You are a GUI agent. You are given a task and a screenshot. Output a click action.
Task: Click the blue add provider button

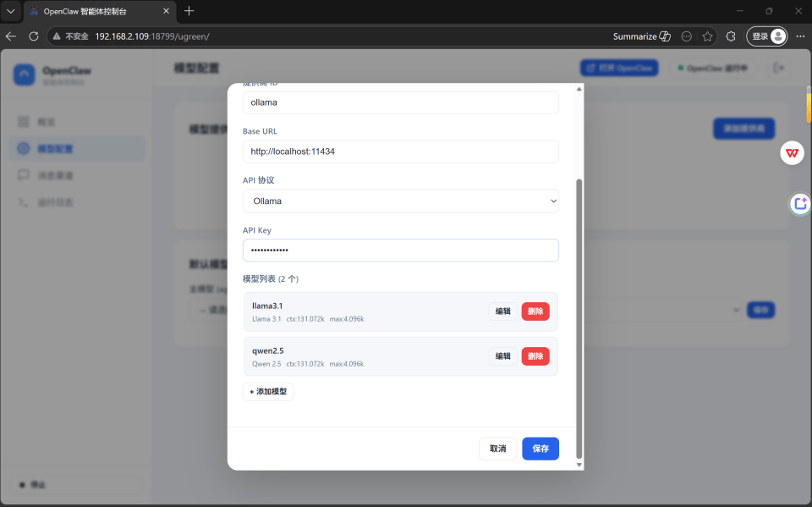coord(743,129)
